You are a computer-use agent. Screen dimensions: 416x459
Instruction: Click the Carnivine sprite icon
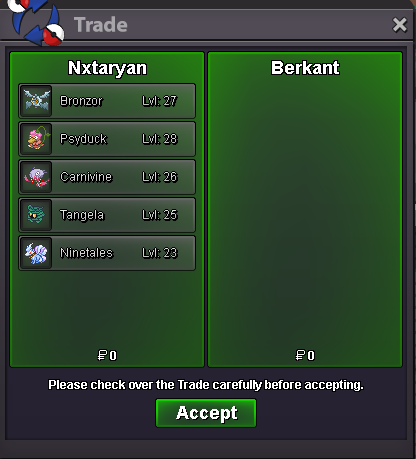click(36, 177)
